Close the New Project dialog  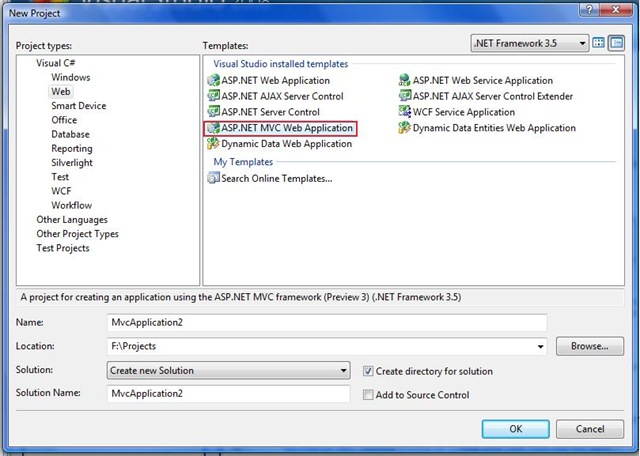click(616, 9)
